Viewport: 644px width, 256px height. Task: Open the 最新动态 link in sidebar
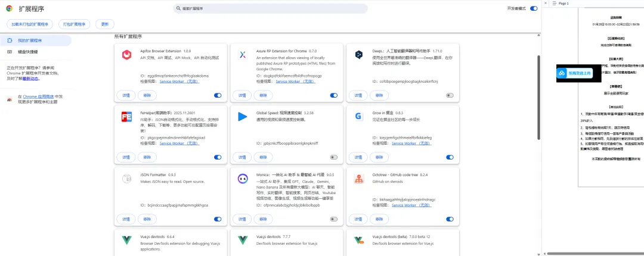pos(30,78)
